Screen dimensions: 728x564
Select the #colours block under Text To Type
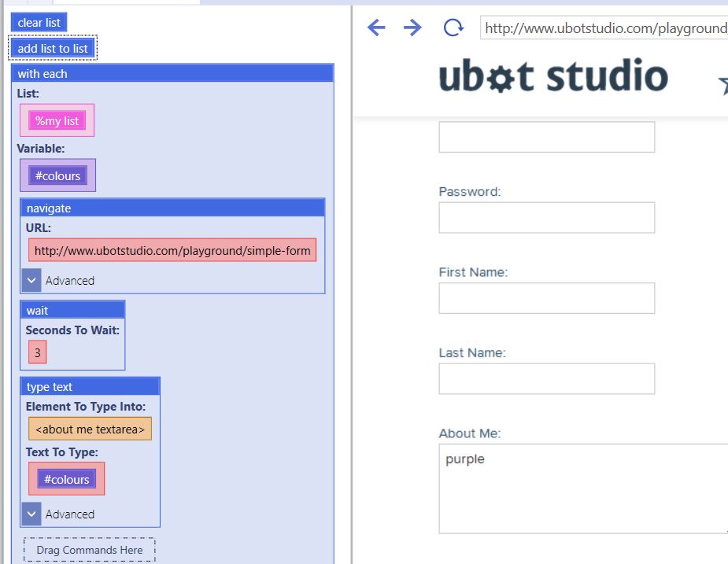tap(66, 479)
